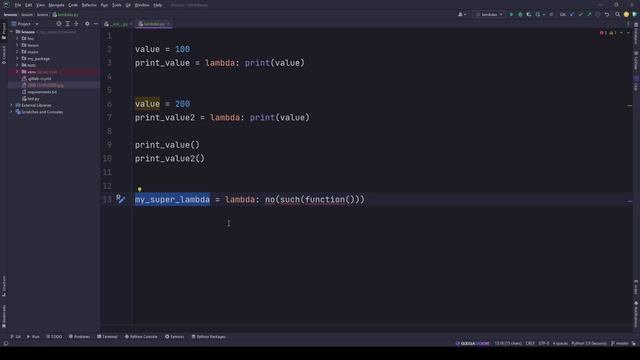
Task: Click the gutter run icon on line 13
Action: click(120, 199)
